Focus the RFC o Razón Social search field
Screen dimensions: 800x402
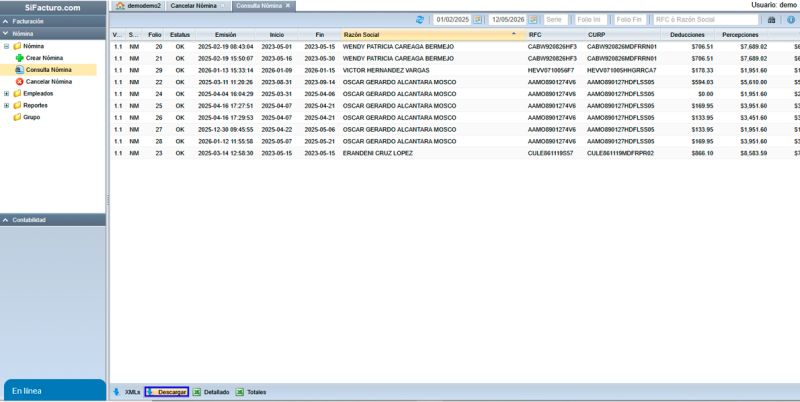coord(706,20)
